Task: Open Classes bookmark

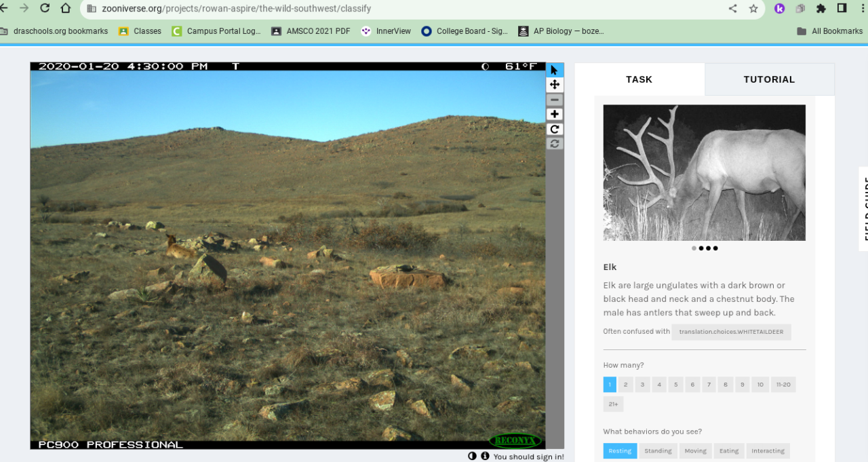Action: [140, 31]
